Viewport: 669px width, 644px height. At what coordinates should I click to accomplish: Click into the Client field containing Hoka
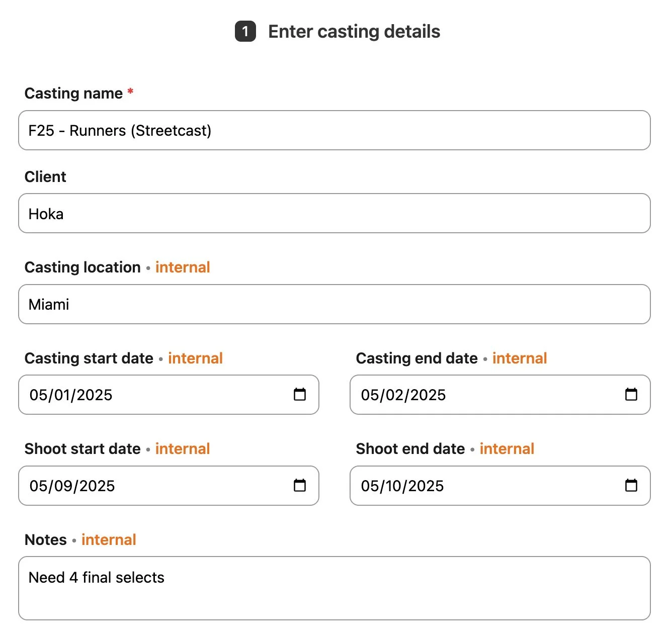tap(334, 214)
